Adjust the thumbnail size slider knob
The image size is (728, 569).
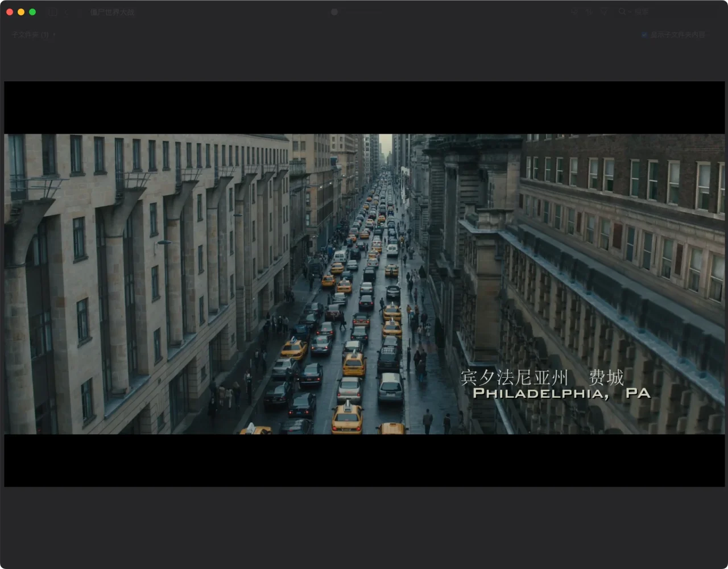pos(334,12)
